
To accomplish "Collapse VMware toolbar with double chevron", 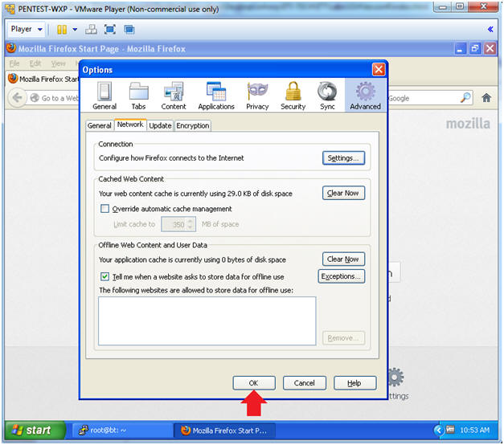I will 490,29.
